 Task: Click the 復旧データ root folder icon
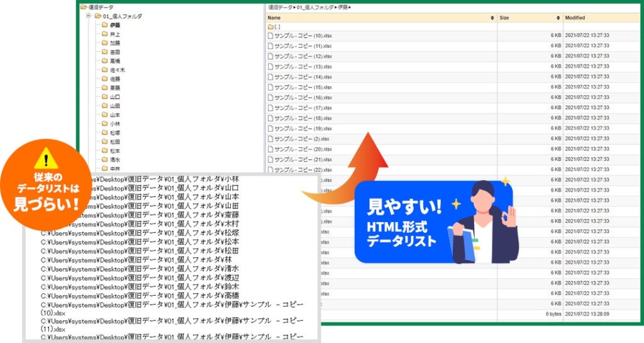(83, 6)
